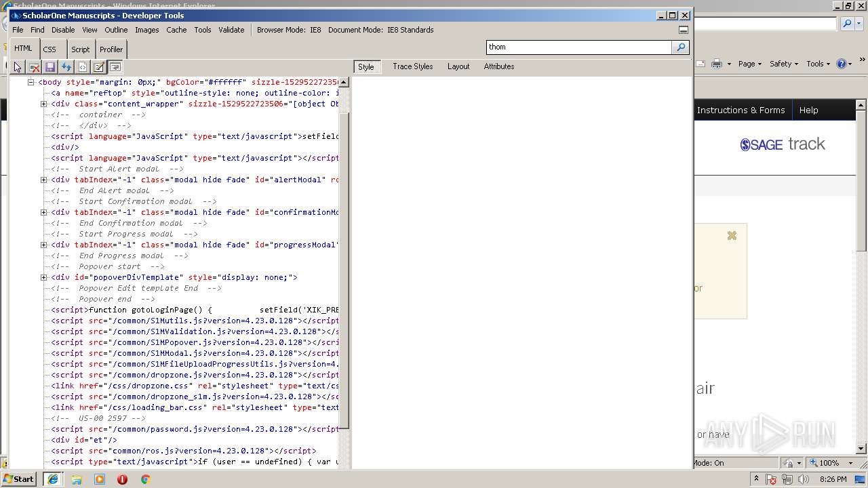Viewport: 868px width, 488px height.
Task: Open the Safety dropdown in IE
Action: pos(784,64)
